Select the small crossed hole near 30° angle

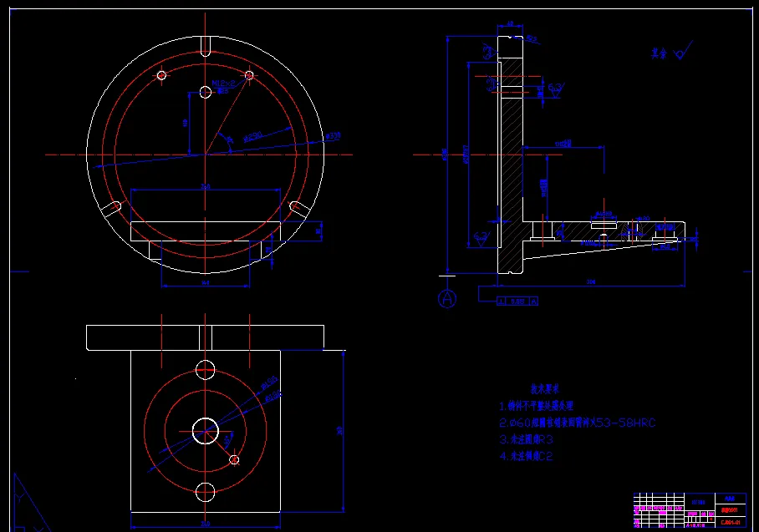tap(234, 460)
